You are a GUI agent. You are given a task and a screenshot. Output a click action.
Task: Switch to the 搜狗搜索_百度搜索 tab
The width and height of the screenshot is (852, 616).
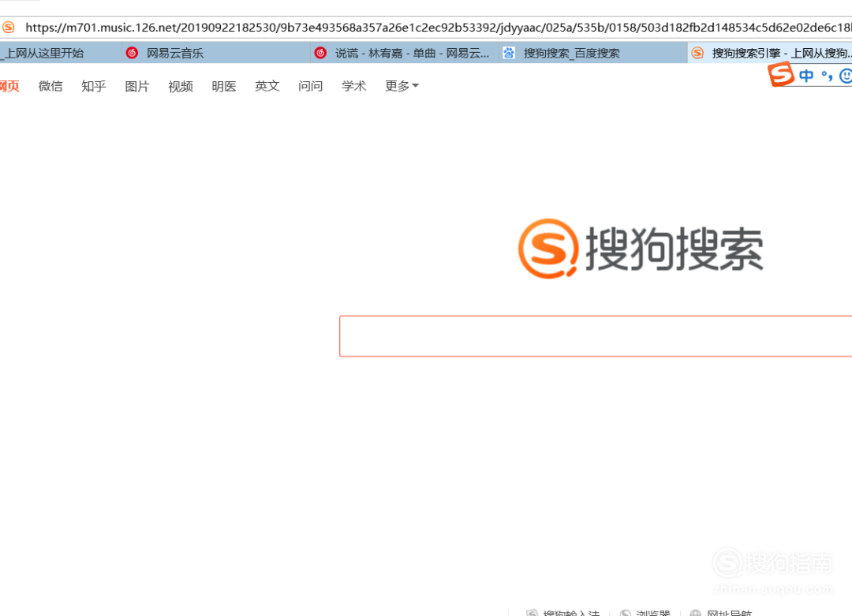point(592,53)
